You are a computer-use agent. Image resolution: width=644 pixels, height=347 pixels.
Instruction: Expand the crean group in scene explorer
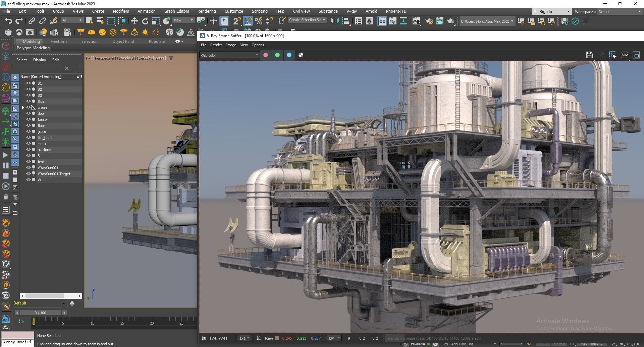tap(23, 108)
